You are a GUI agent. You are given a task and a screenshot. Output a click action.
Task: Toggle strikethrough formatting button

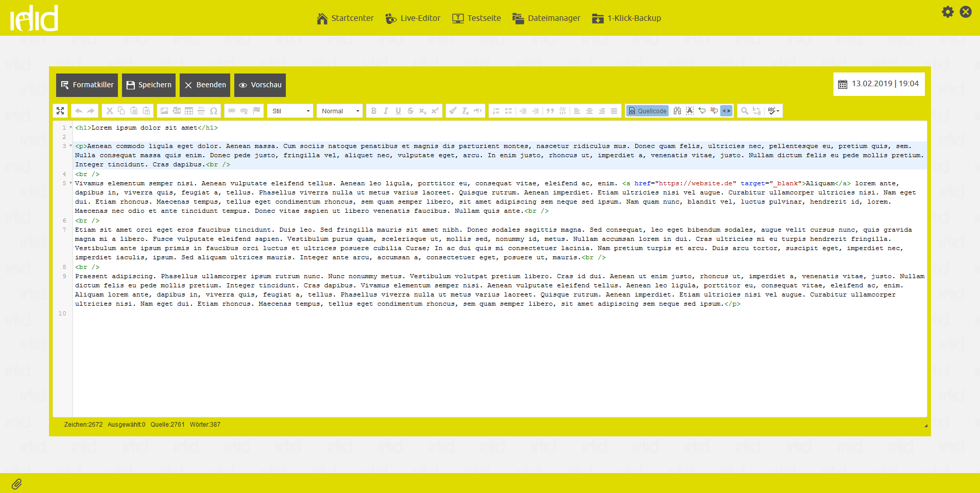[x=410, y=111]
